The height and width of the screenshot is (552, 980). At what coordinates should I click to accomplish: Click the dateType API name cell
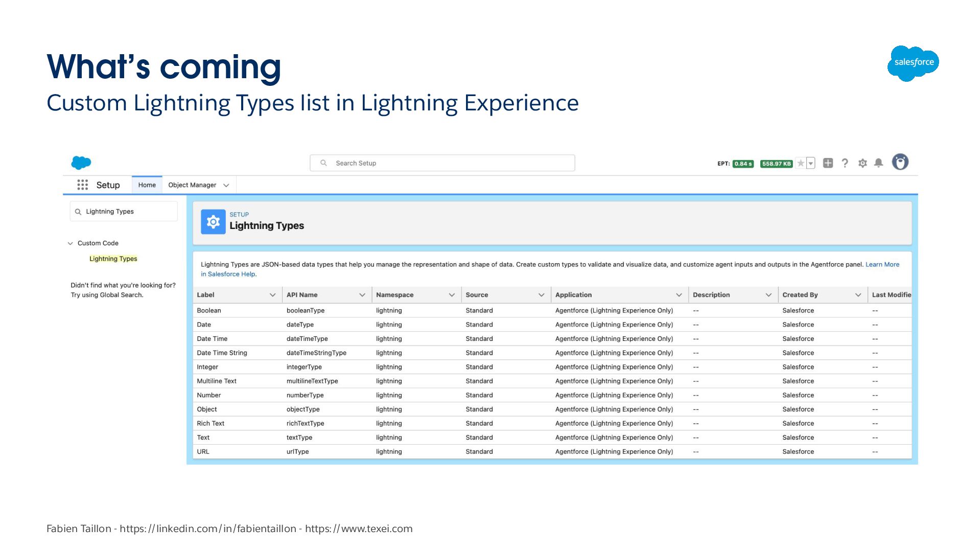pyautogui.click(x=300, y=325)
